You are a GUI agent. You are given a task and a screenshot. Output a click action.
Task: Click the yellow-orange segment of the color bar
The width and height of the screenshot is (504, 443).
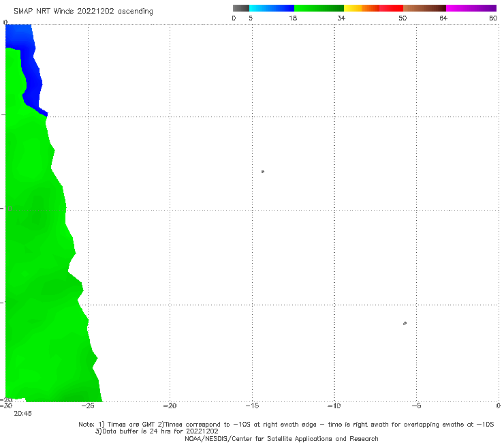click(x=362, y=8)
